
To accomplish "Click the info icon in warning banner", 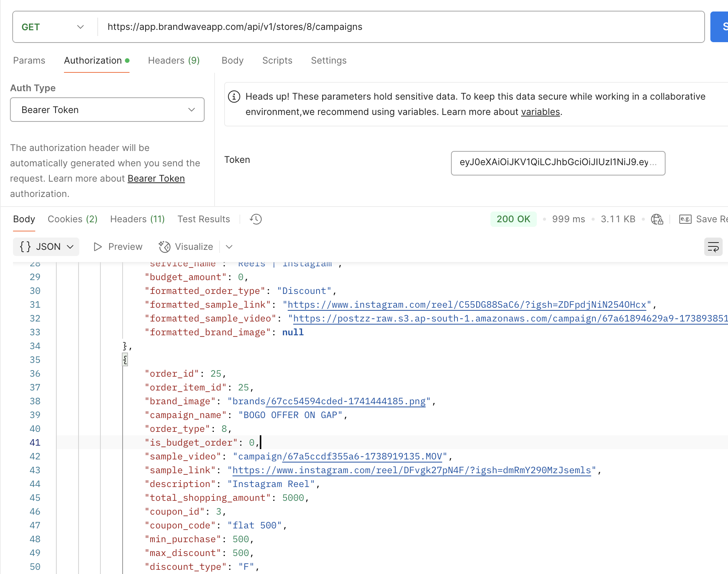I will tap(234, 97).
